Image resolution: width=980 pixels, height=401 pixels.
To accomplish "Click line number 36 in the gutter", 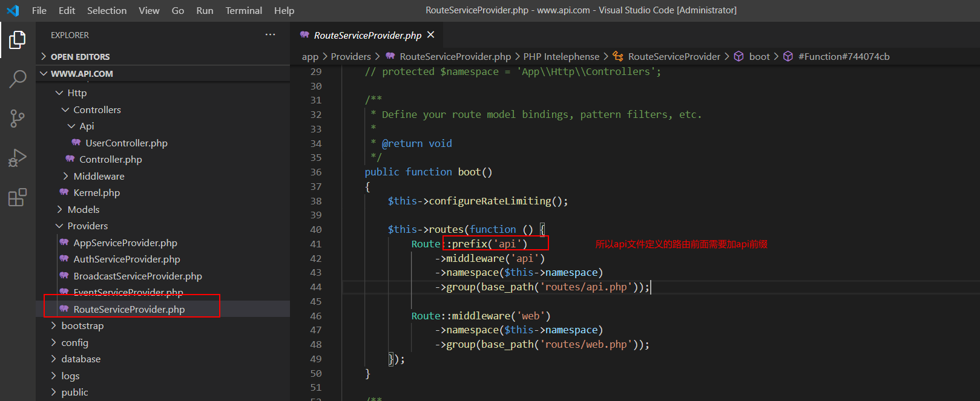I will 316,172.
